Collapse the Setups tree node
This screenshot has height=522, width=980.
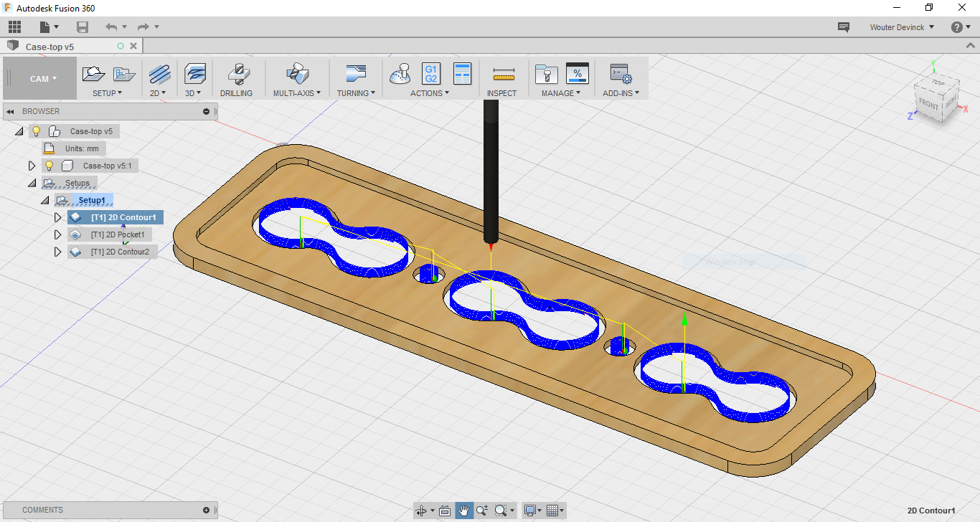pos(32,183)
